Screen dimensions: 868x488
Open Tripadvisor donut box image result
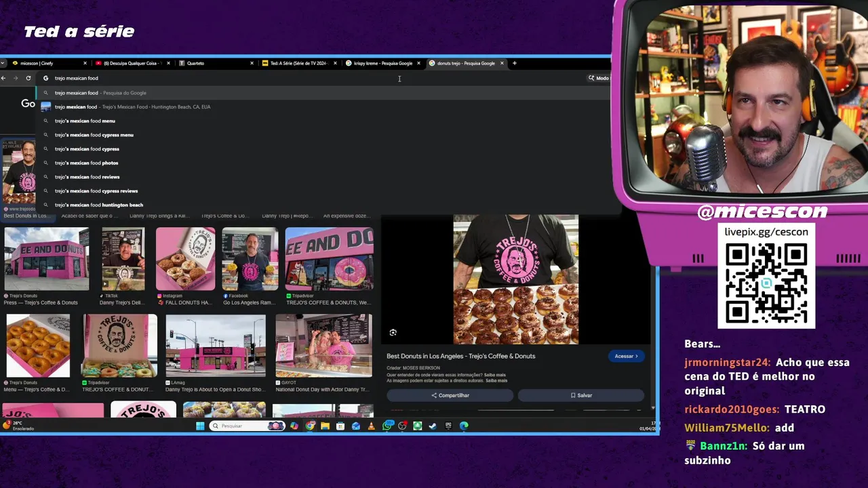119,346
